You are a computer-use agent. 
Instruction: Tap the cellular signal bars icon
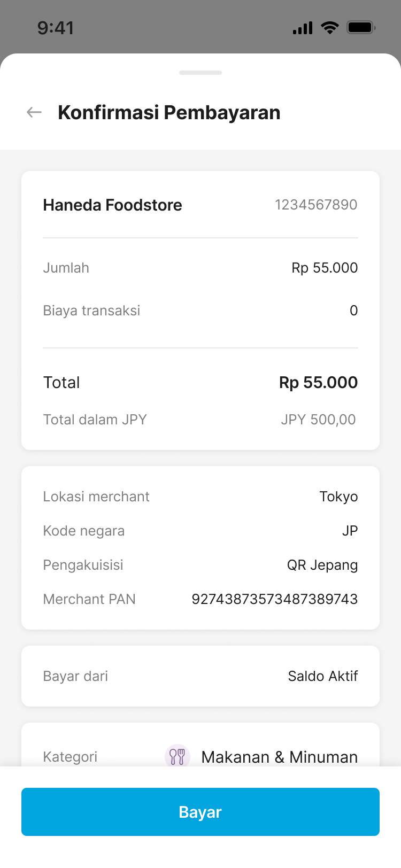303,28
